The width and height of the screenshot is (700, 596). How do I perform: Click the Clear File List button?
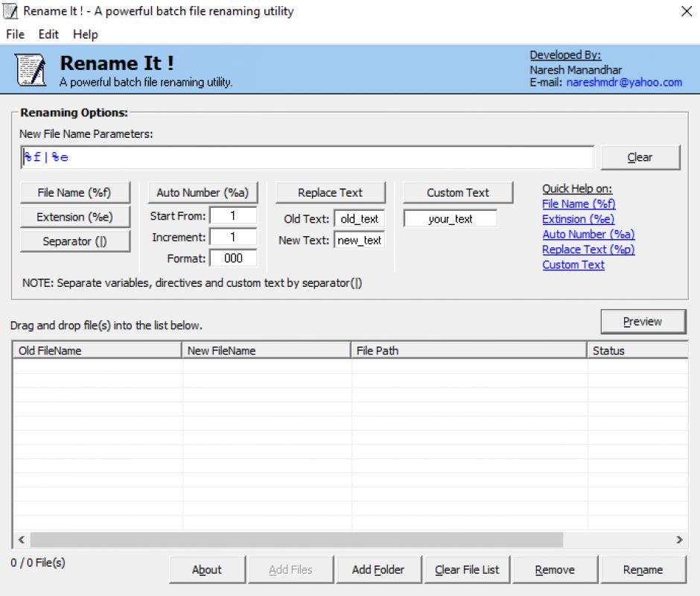click(x=467, y=570)
